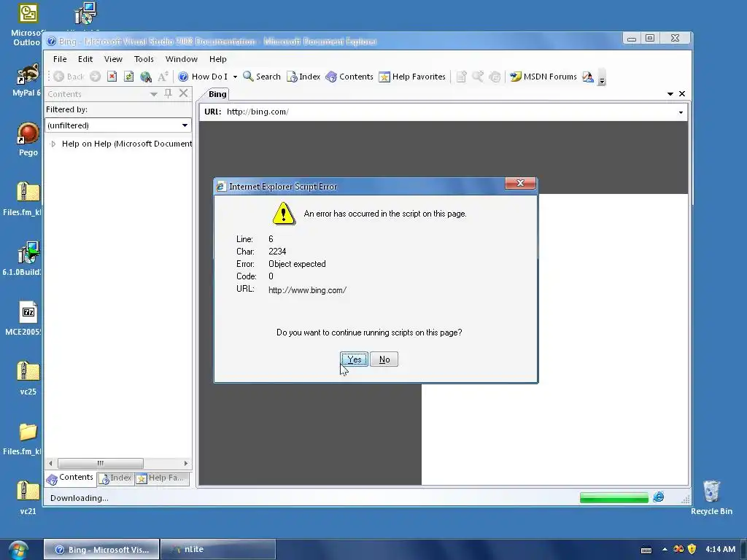This screenshot has height=560, width=747.
Task: Click the 'Object expected' error text
Action: 298,264
